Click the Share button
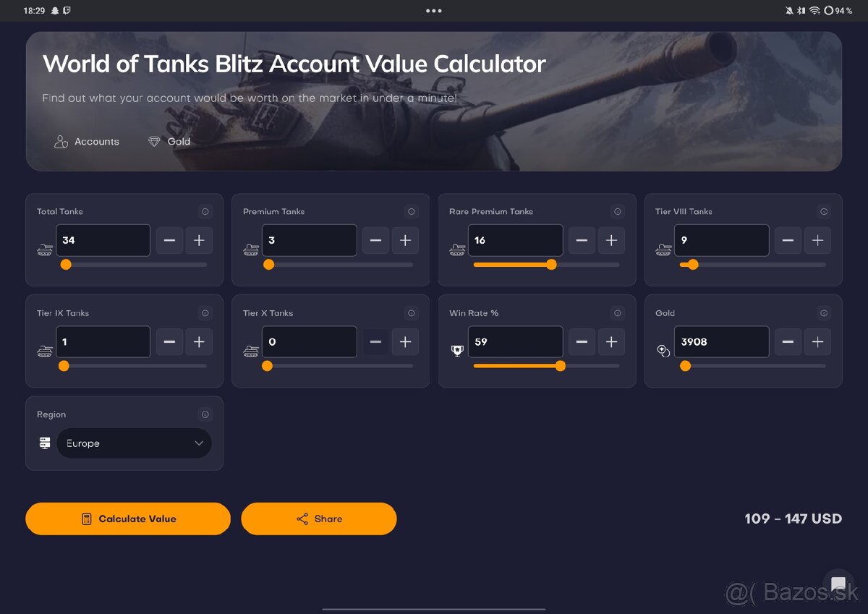This screenshot has width=868, height=614. [319, 519]
